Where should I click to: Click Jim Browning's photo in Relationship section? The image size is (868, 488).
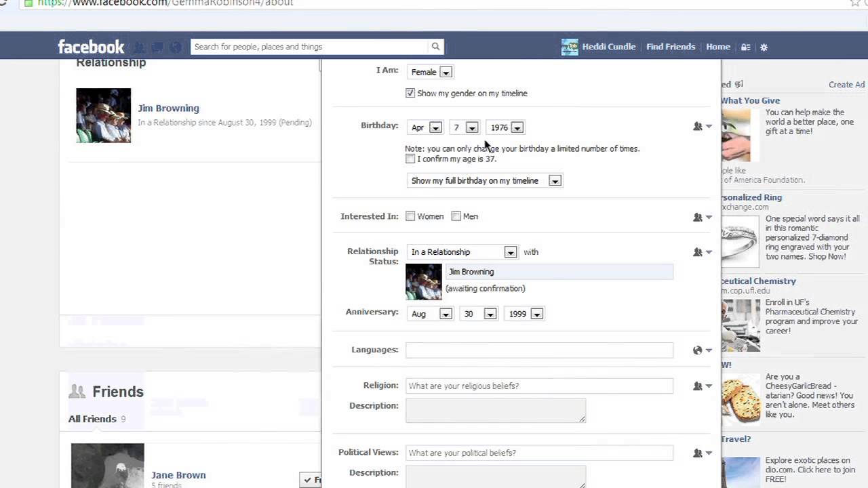(x=103, y=115)
